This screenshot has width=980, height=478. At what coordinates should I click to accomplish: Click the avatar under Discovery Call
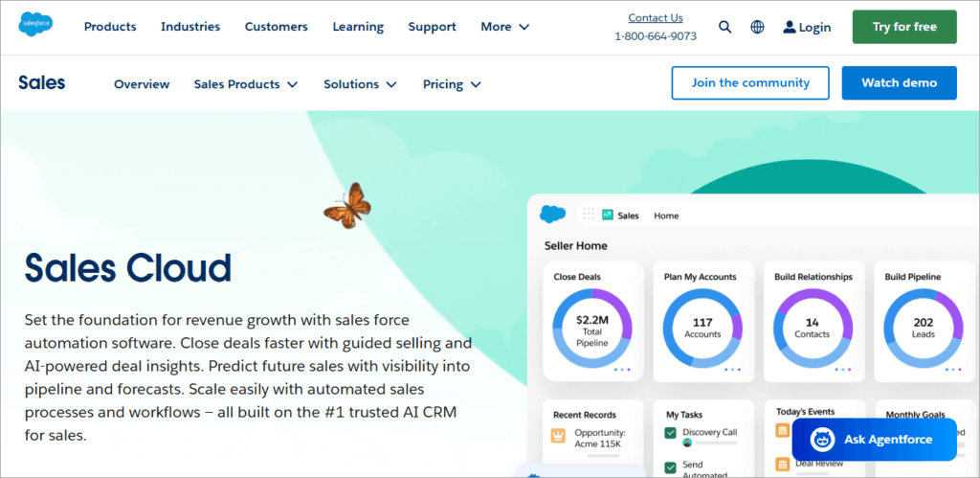(687, 443)
